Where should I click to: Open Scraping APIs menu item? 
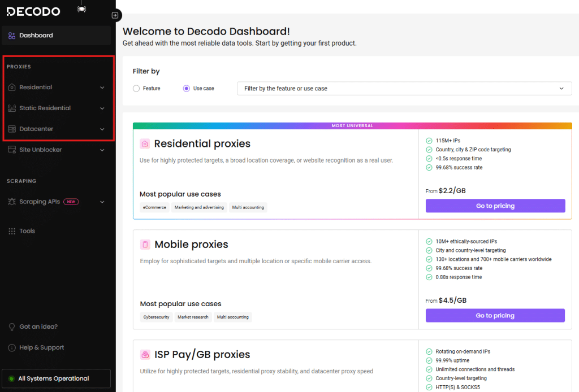click(56, 202)
